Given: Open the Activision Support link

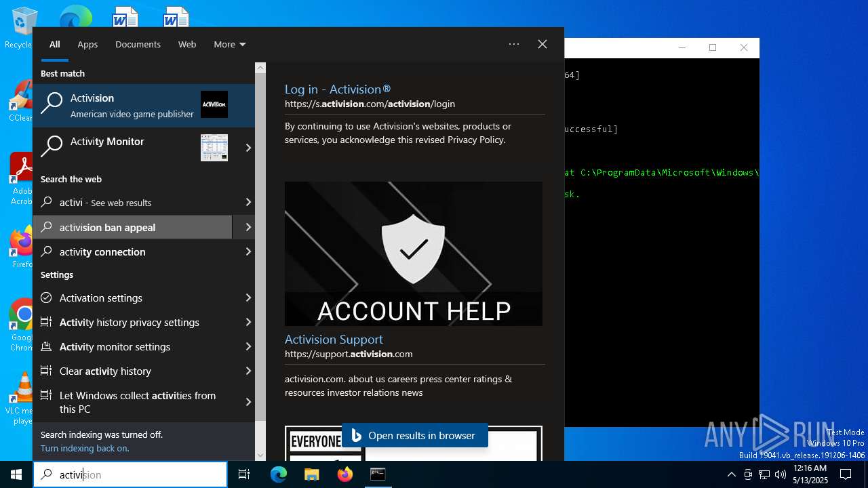Looking at the screenshot, I should pos(334,339).
